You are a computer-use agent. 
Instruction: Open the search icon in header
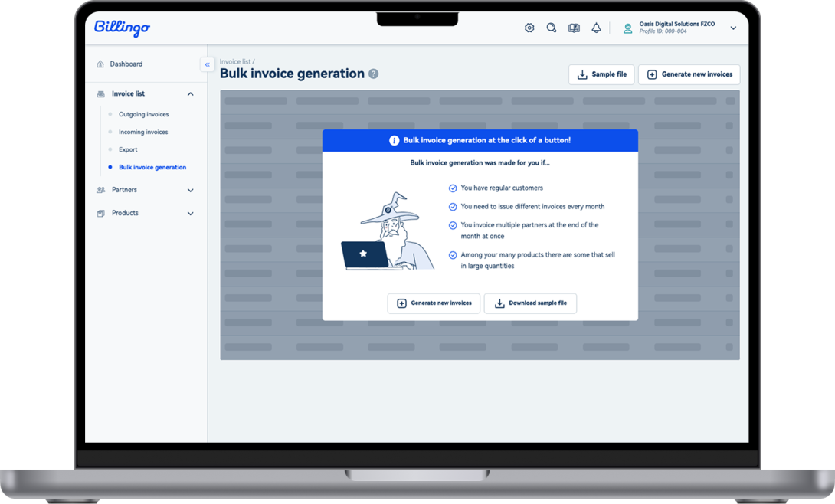click(552, 28)
